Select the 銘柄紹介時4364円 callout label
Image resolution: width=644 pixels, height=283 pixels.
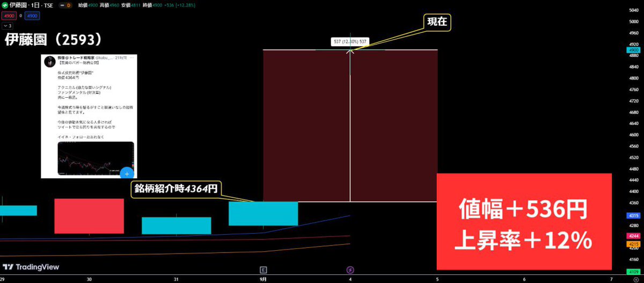(177, 189)
